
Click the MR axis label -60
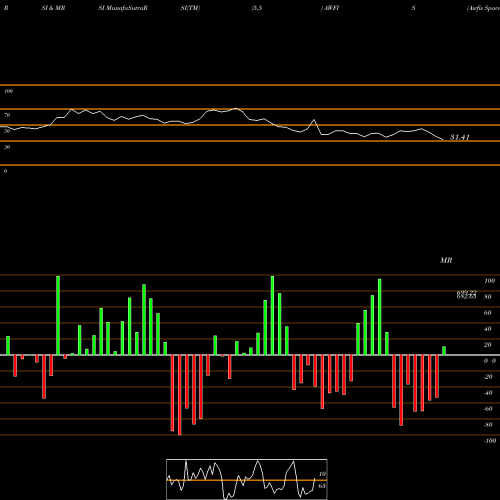tap(488, 409)
